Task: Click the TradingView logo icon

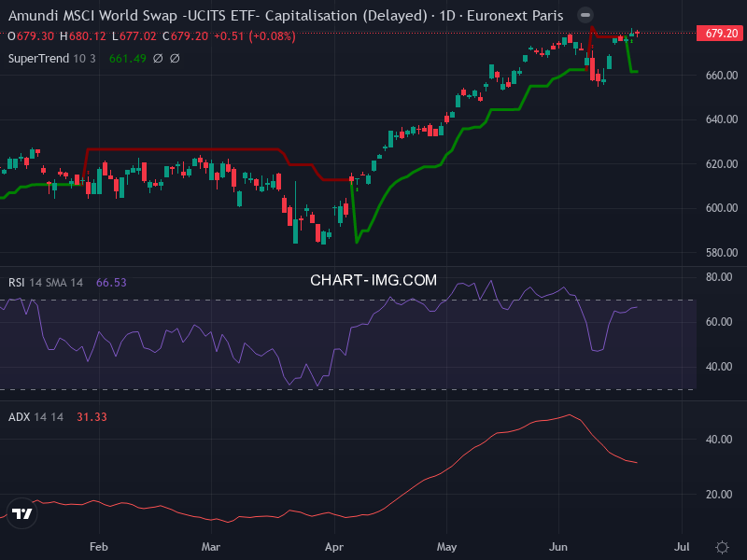Action: click(21, 513)
